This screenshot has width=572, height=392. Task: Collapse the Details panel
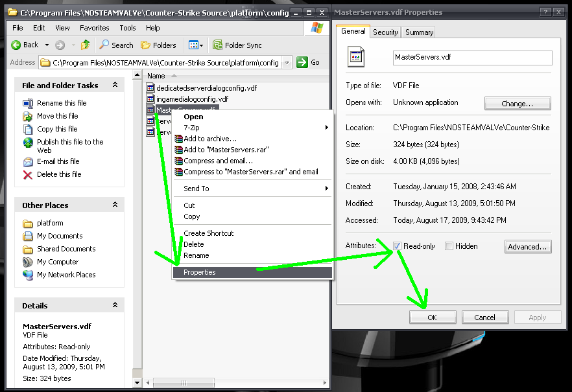[115, 305]
